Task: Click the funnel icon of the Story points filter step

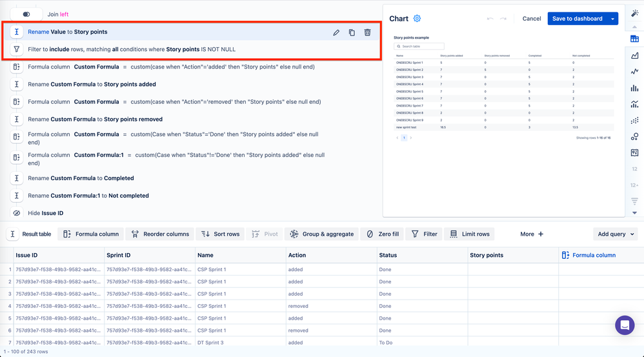Action: (x=16, y=49)
